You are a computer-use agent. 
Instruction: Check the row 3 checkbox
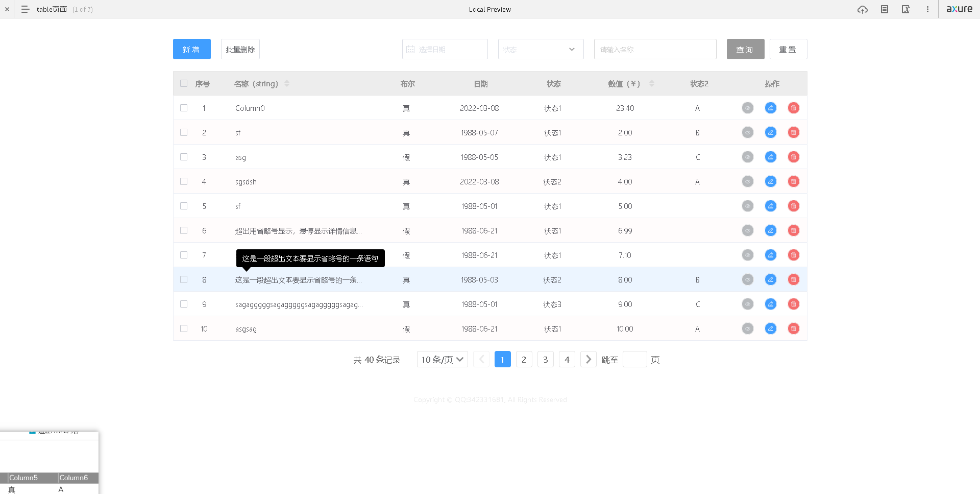pyautogui.click(x=184, y=157)
